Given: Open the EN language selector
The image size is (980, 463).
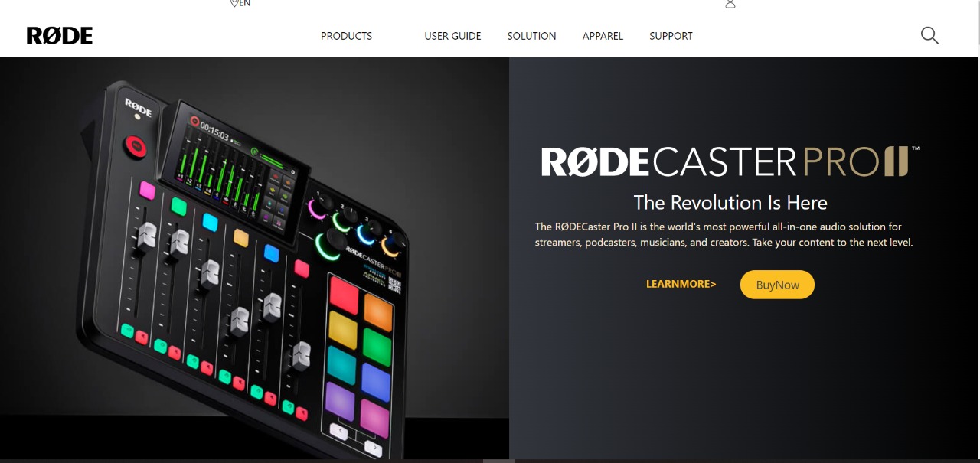Looking at the screenshot, I should (x=245, y=3).
